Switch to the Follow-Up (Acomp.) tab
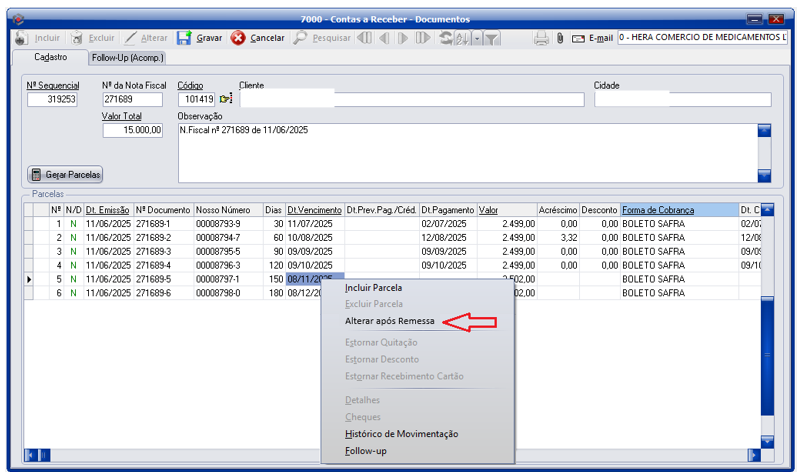Image resolution: width=797 pixels, height=472 pixels. [134, 58]
